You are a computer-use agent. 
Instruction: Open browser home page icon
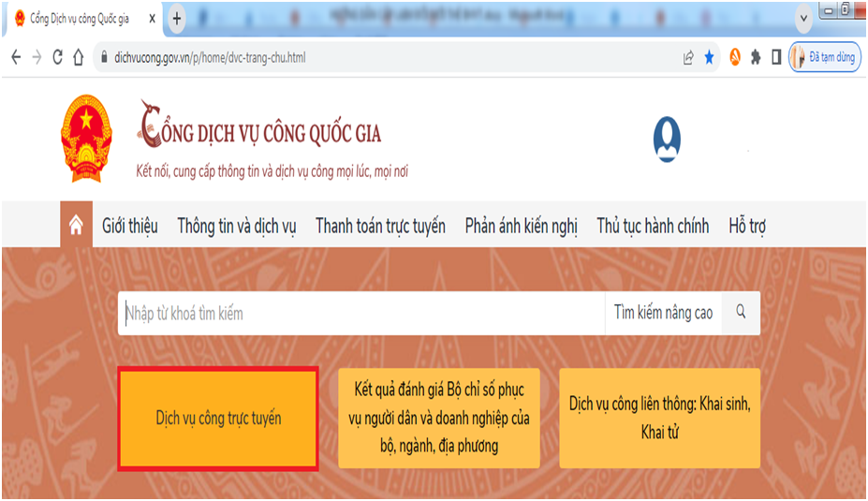(x=78, y=57)
